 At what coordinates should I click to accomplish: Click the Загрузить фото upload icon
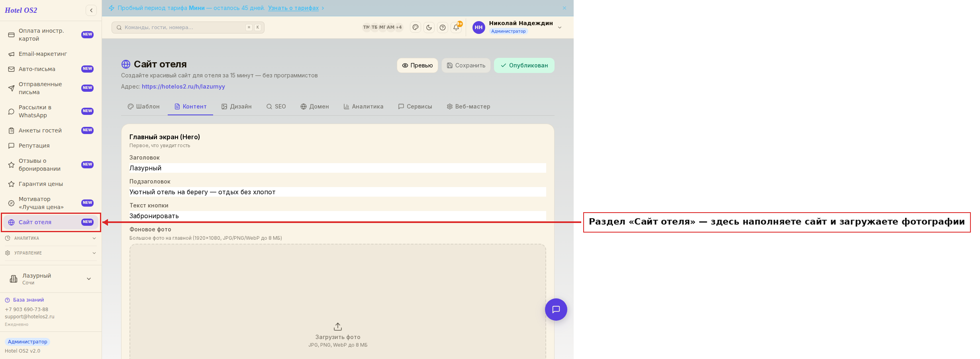[338, 327]
